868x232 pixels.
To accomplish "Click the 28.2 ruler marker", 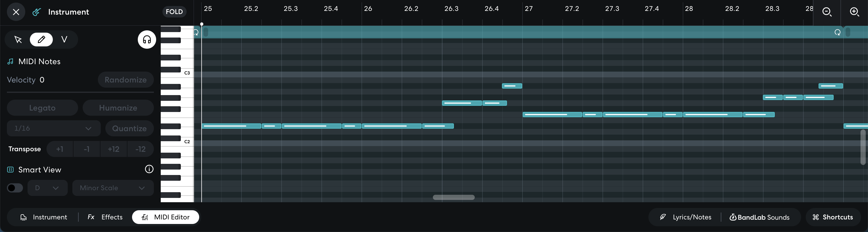I will point(732,9).
